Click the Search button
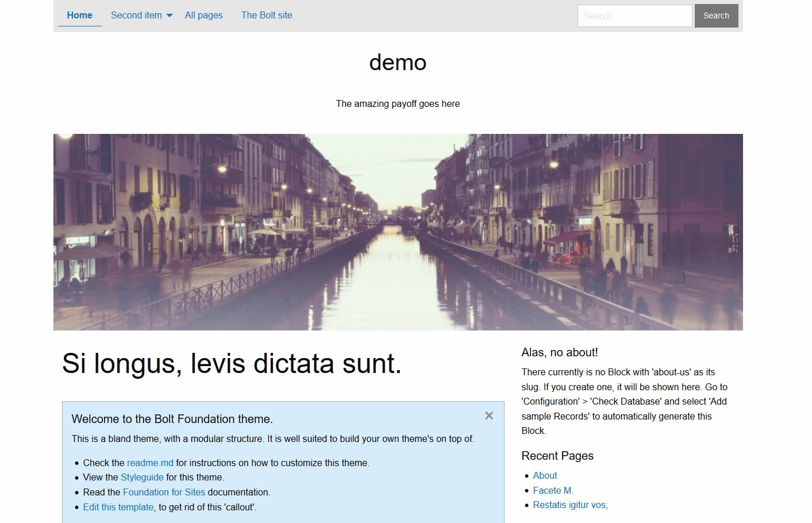 click(716, 16)
